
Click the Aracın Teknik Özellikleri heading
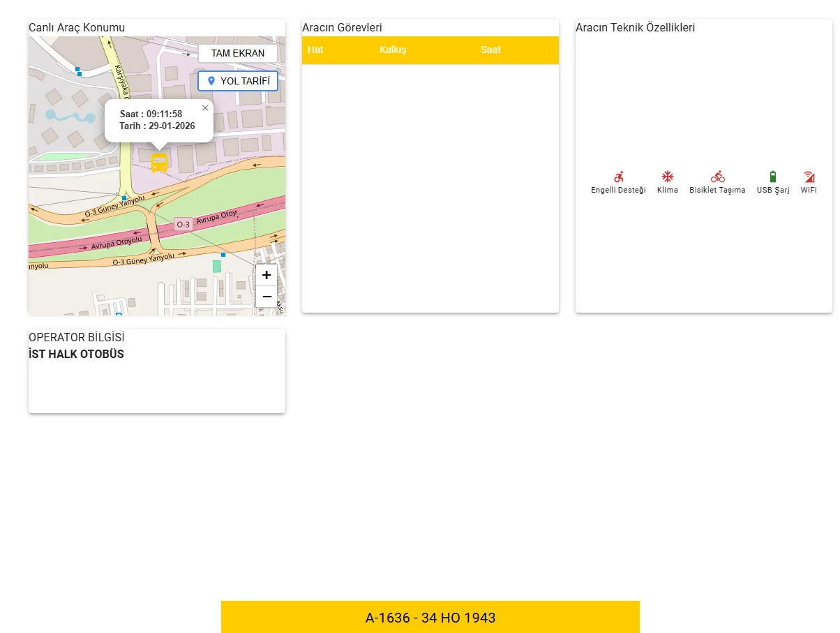click(635, 28)
